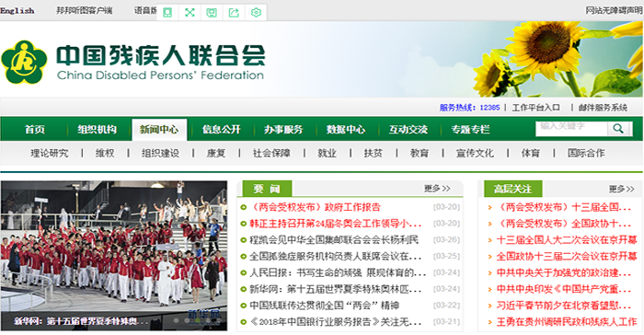
Task: Open item 王勇在贵州调研民政和残疾人工作
Action: pos(567,322)
